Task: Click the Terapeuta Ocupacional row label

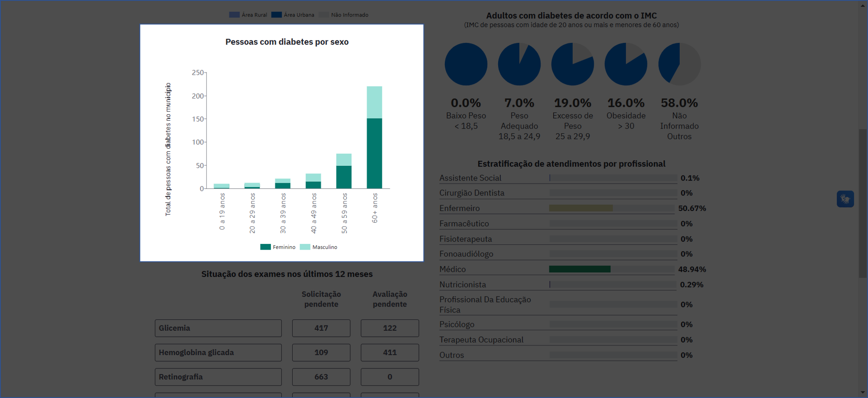Action: (481, 340)
